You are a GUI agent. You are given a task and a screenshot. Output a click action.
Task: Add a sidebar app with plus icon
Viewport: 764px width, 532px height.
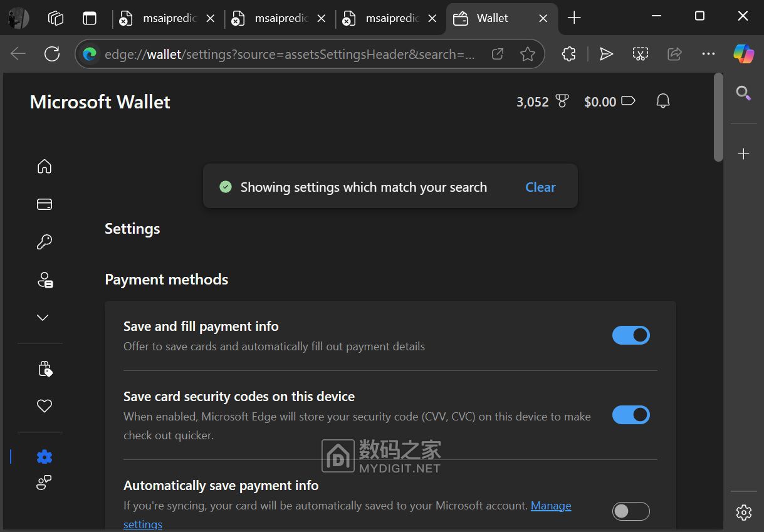[x=744, y=154]
